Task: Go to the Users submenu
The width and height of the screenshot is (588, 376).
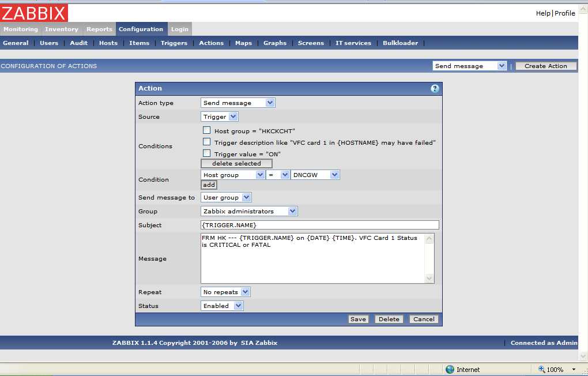Action: pos(49,43)
